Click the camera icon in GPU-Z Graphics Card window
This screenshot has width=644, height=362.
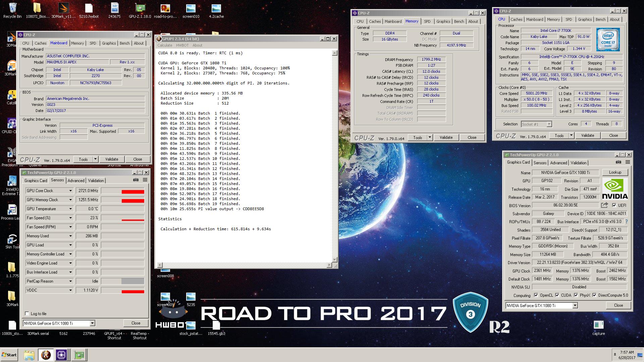click(x=619, y=162)
